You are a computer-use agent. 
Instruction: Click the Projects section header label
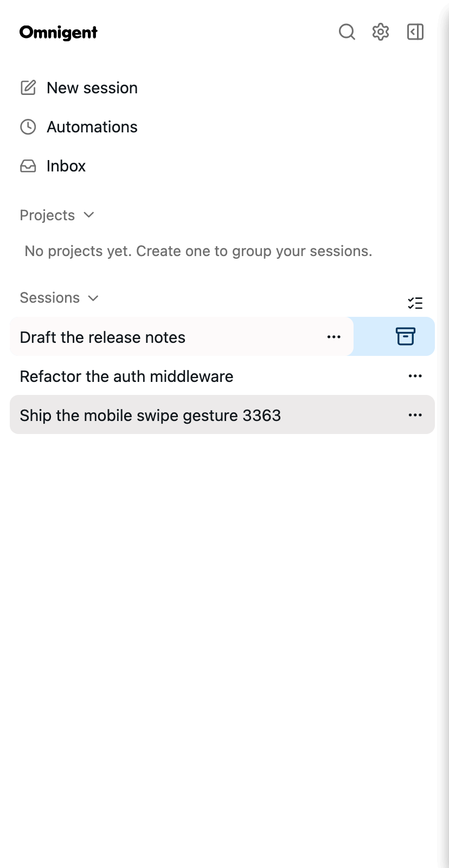pyautogui.click(x=47, y=215)
